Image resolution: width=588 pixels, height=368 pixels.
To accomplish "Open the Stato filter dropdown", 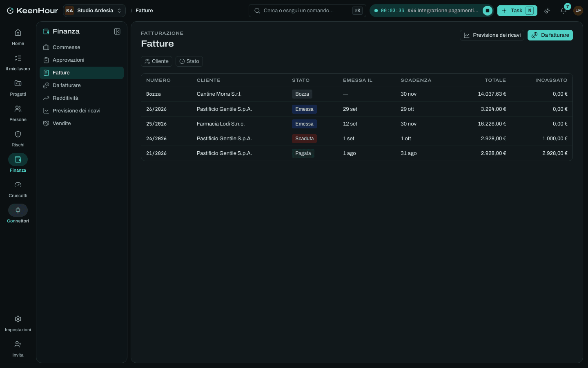I will click(189, 61).
